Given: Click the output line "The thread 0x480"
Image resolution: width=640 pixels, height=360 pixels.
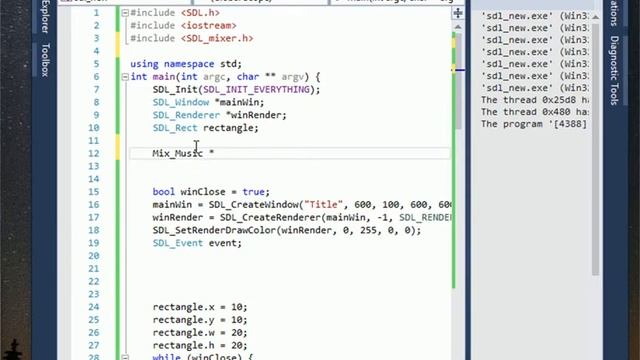Looking at the screenshot, I should pyautogui.click(x=535, y=112).
